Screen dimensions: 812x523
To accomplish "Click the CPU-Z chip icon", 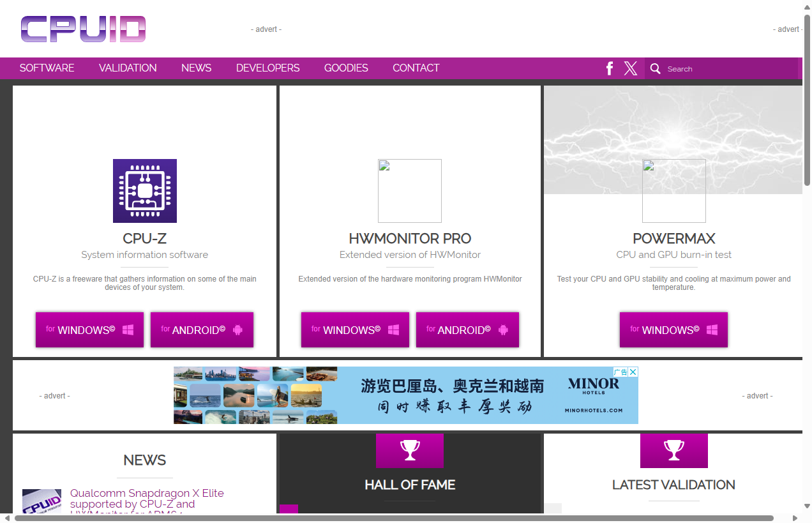I will pos(145,191).
